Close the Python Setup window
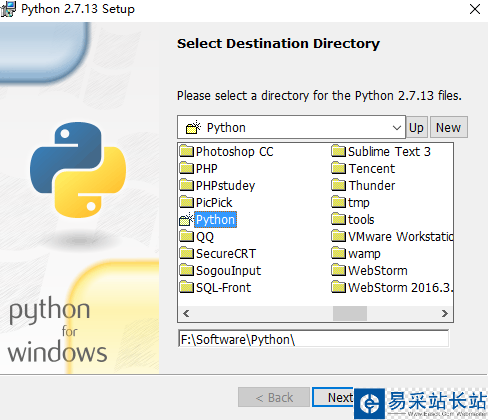This screenshot has width=488, height=420. tap(475, 9)
